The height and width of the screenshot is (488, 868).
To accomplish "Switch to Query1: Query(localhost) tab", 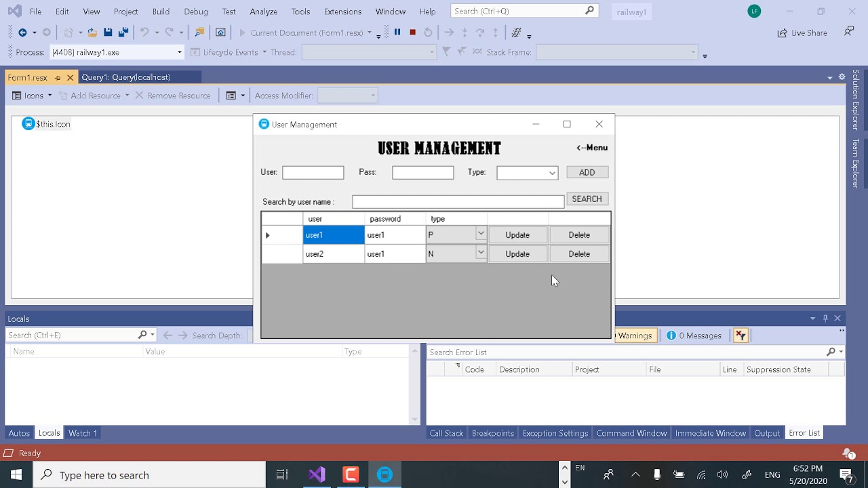I will point(126,77).
